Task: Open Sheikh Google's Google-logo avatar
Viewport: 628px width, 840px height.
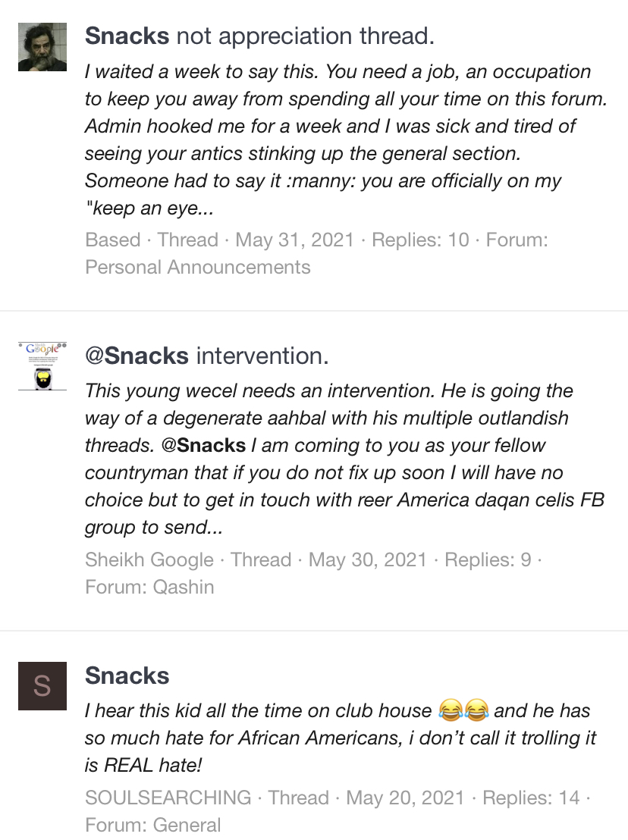Action: coord(42,366)
